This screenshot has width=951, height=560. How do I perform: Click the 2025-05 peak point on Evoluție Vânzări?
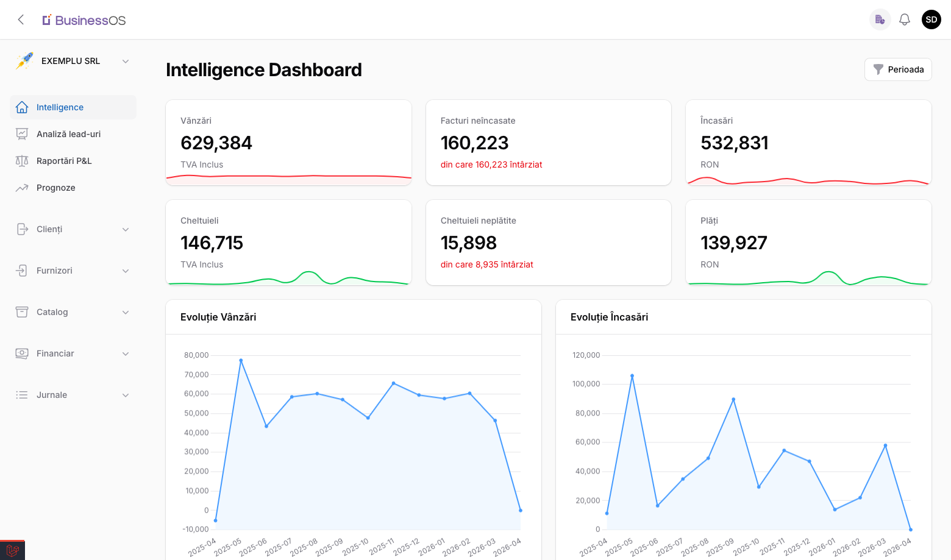tap(241, 360)
